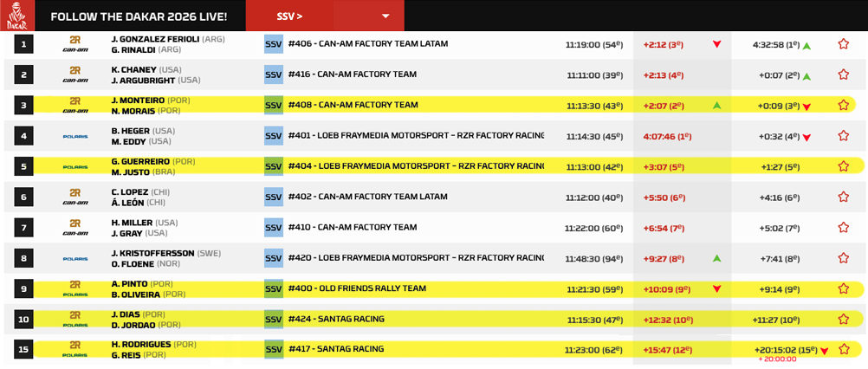Viewport: 868px width, 369px height.
Task: Open driver J. Gonzalez Ferioli
Action: pos(155,39)
